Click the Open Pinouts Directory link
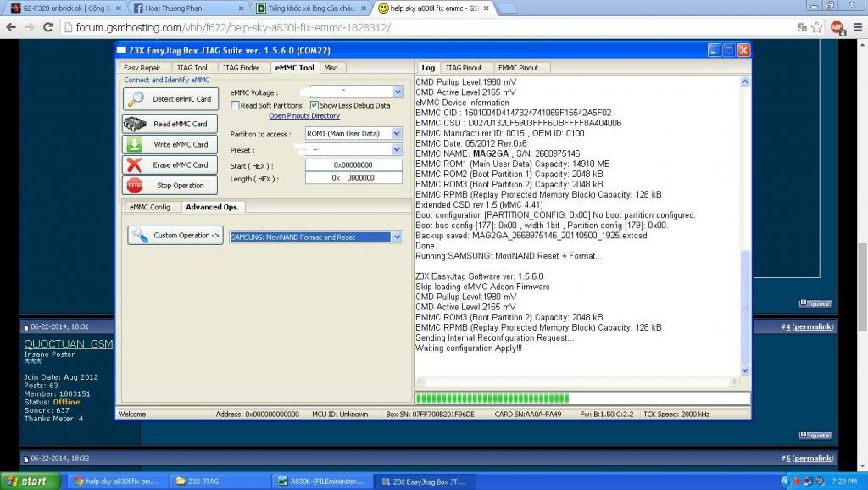The image size is (868, 490). point(304,115)
